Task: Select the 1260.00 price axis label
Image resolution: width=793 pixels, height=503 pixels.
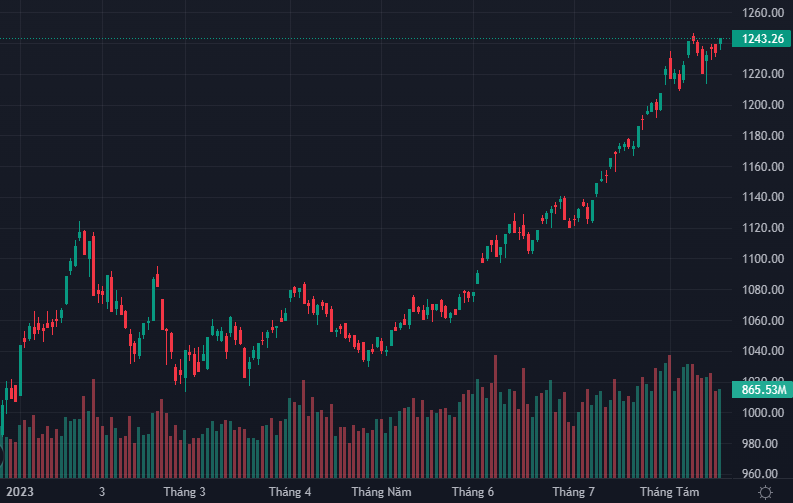Action: coord(763,13)
